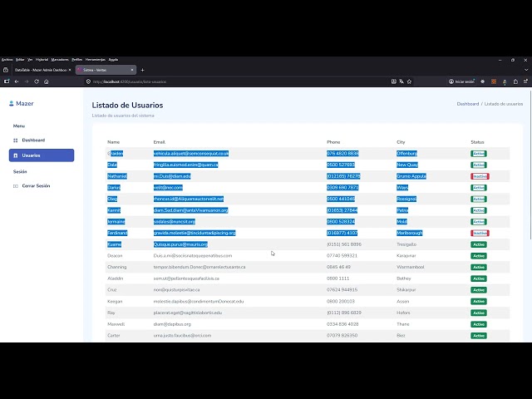532x399 pixels.
Task: Click the page vertical scrollbar
Action: point(530,165)
